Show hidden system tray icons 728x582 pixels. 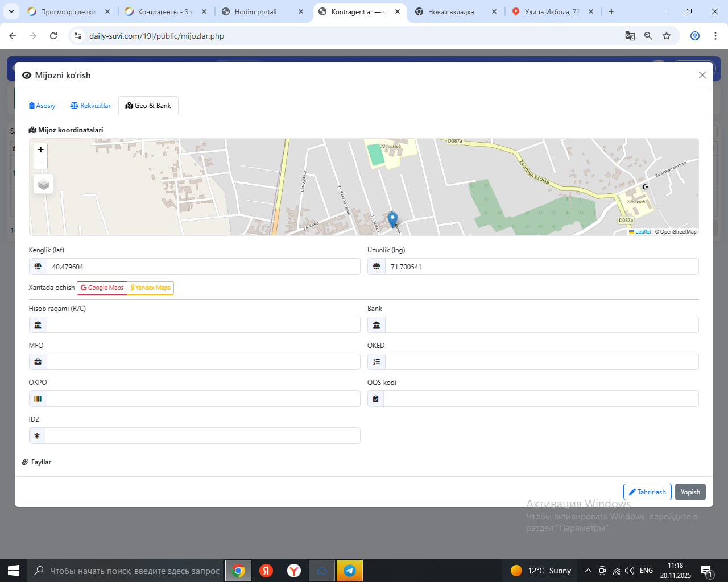click(x=588, y=571)
